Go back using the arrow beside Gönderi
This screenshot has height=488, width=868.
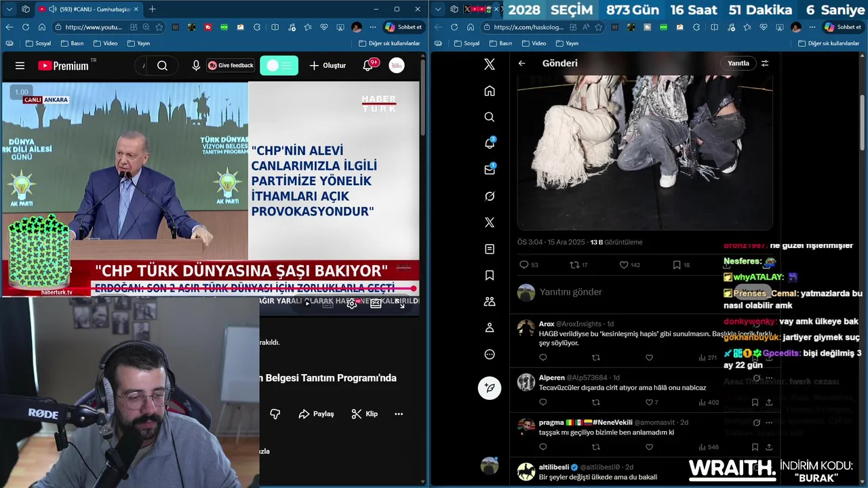pos(521,63)
